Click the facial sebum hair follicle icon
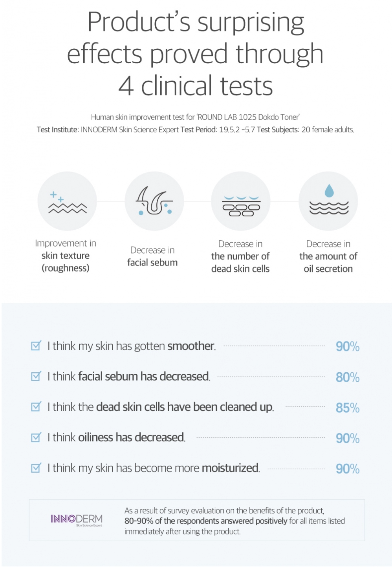 tap(154, 201)
